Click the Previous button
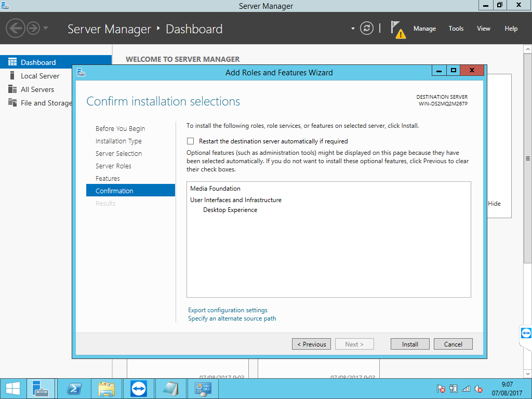The width and height of the screenshot is (532, 399). (312, 344)
